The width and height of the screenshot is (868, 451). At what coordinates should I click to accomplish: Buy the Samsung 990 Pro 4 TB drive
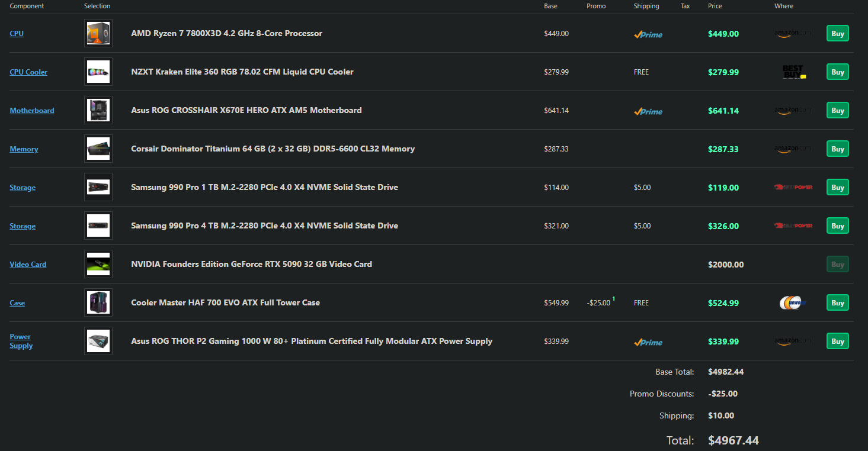(x=837, y=225)
